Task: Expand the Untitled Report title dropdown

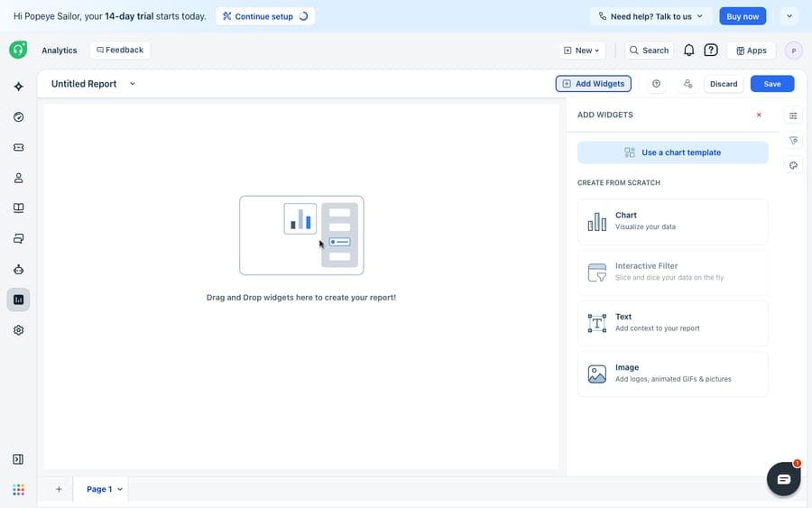Action: point(132,84)
